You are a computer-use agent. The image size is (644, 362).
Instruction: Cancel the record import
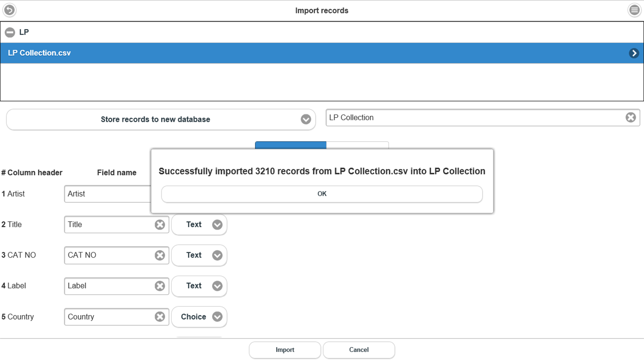click(359, 350)
